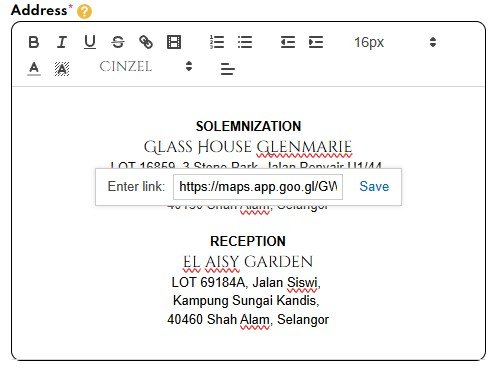This screenshot has height=372, width=496.
Task: Click the Kampung Sungai Kandis line
Action: [246, 300]
